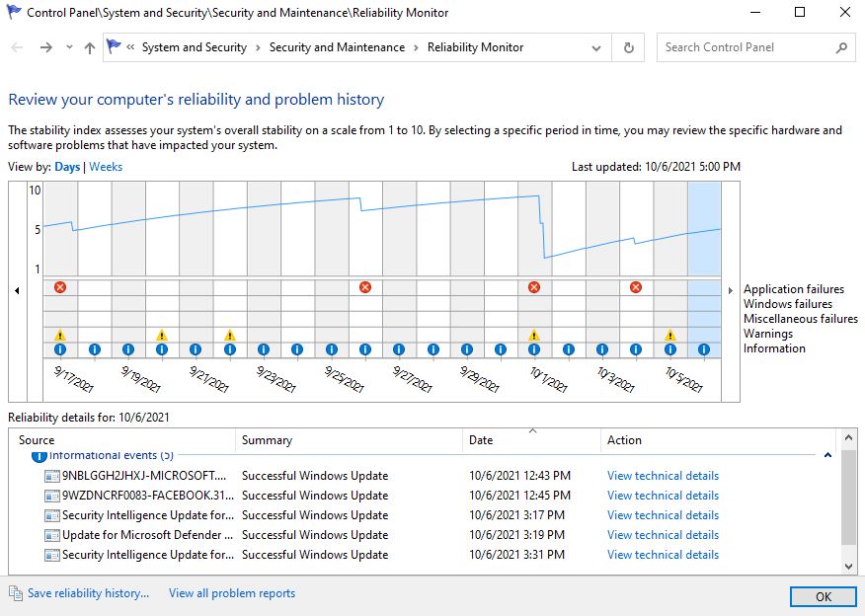Select the 9NBLGGH2JHXJ-MICROSOFT row text
This screenshot has width=865, height=616.
tap(144, 476)
